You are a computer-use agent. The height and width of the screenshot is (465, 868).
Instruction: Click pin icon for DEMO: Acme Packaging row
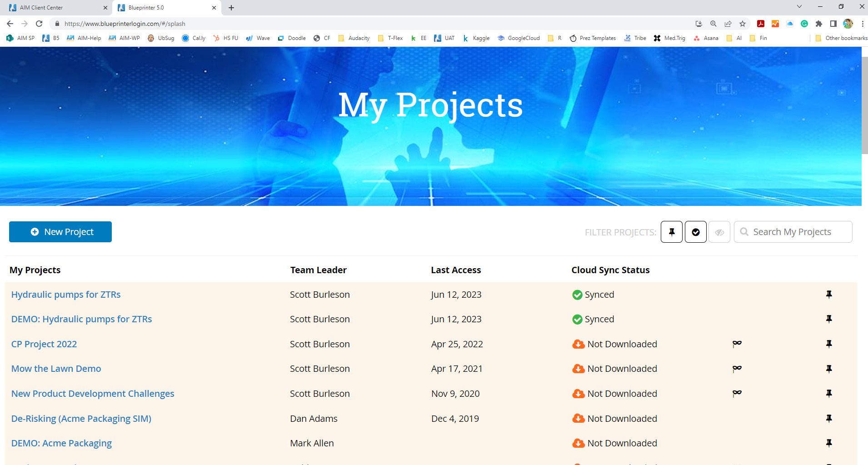point(829,443)
